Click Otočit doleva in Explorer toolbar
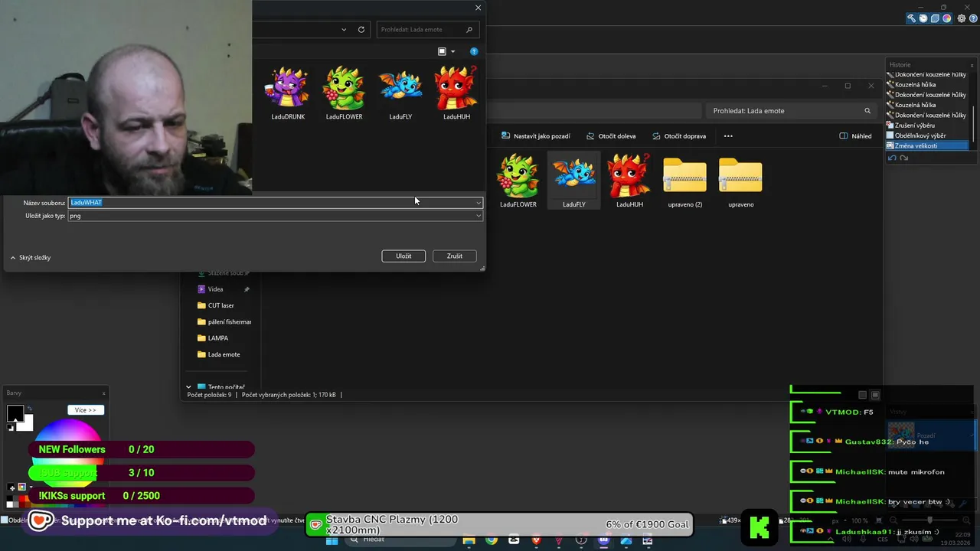Image resolution: width=980 pixels, height=551 pixels. (611, 136)
